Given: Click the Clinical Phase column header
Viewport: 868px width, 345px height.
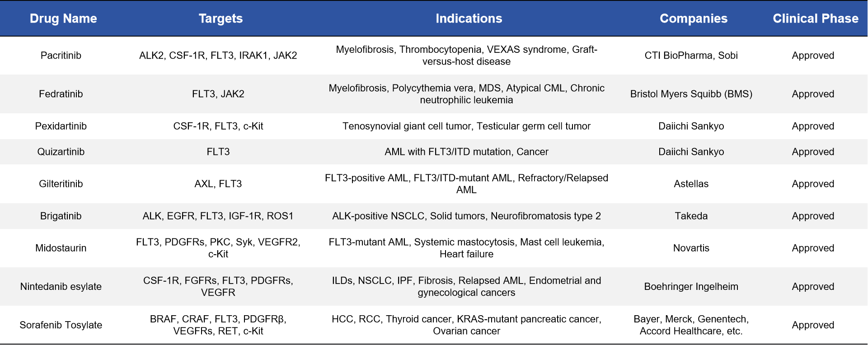Looking at the screenshot, I should pos(816,19).
